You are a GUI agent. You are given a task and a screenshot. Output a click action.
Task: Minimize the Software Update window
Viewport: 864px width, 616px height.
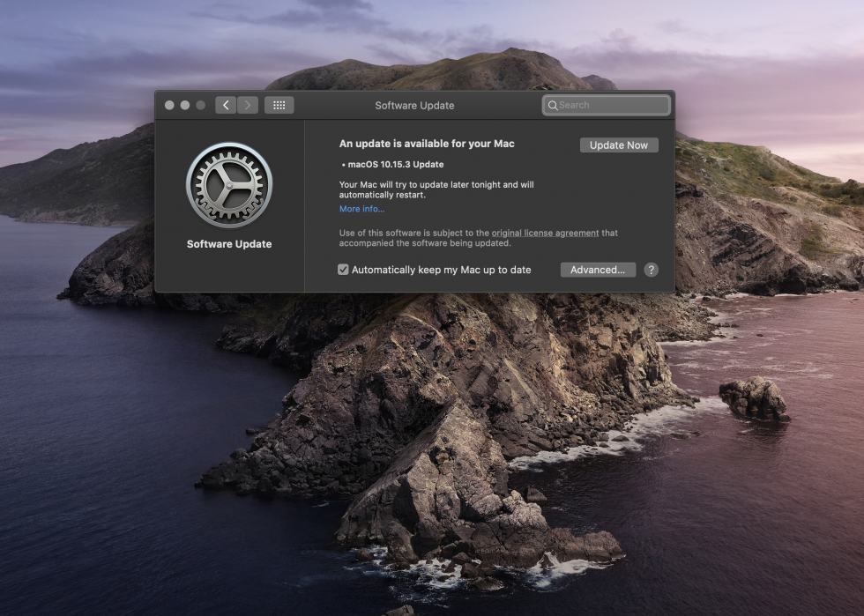(185, 105)
